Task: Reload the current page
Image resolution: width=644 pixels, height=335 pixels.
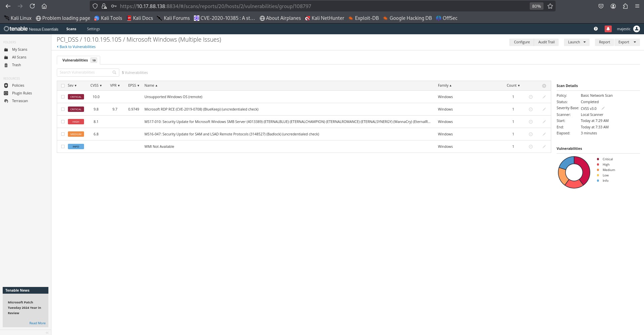Action: click(x=32, y=6)
